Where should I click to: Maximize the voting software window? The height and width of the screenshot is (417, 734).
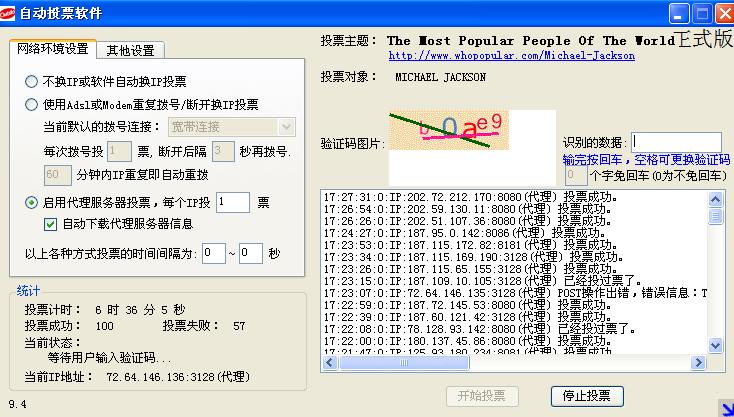[x=702, y=13]
